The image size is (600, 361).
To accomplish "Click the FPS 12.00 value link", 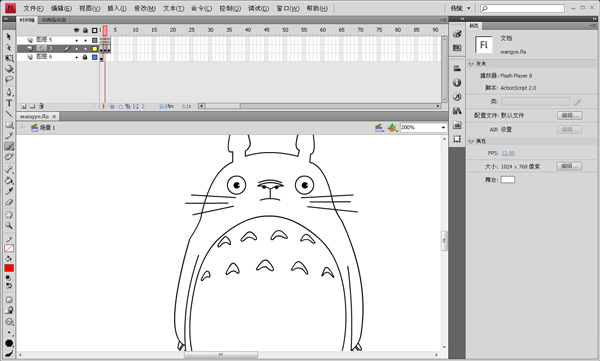I will tap(508, 153).
